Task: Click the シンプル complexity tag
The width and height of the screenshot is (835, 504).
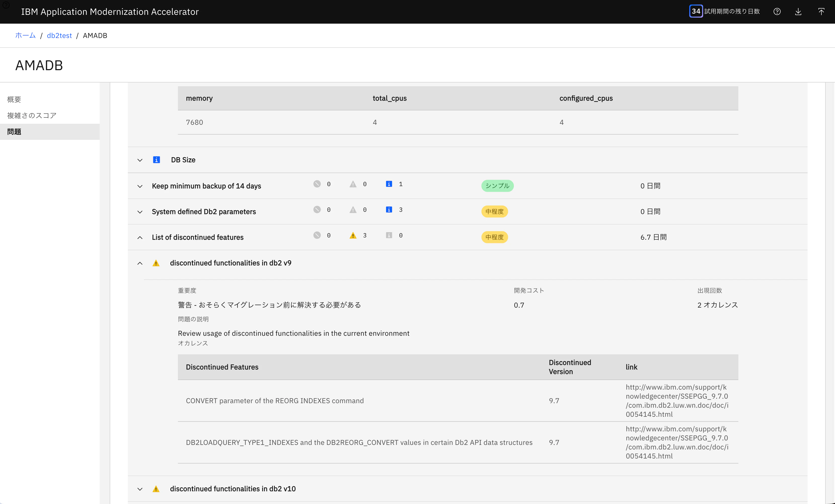Action: point(497,186)
